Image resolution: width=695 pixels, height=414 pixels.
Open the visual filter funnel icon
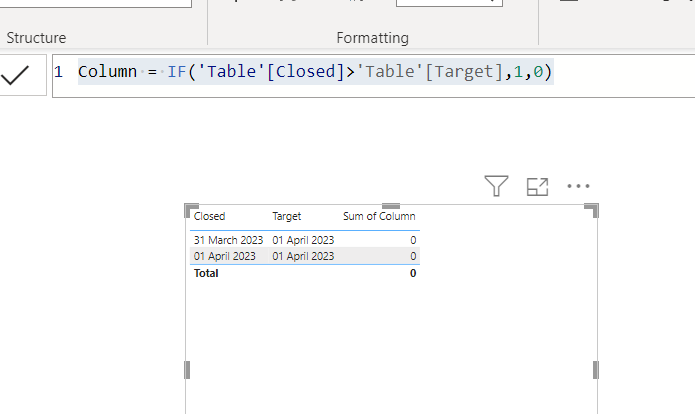tap(496, 186)
